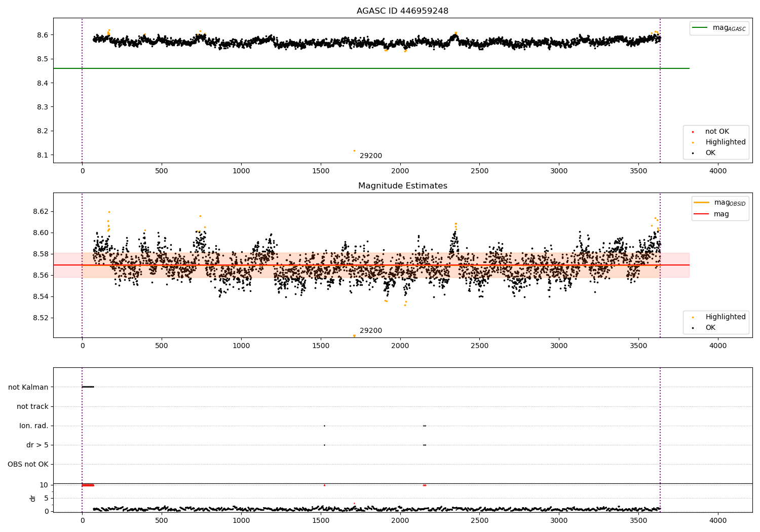The width and height of the screenshot is (760, 532).
Task: Click the '8.56' tick on middle plot y-axis
Action: point(41,276)
